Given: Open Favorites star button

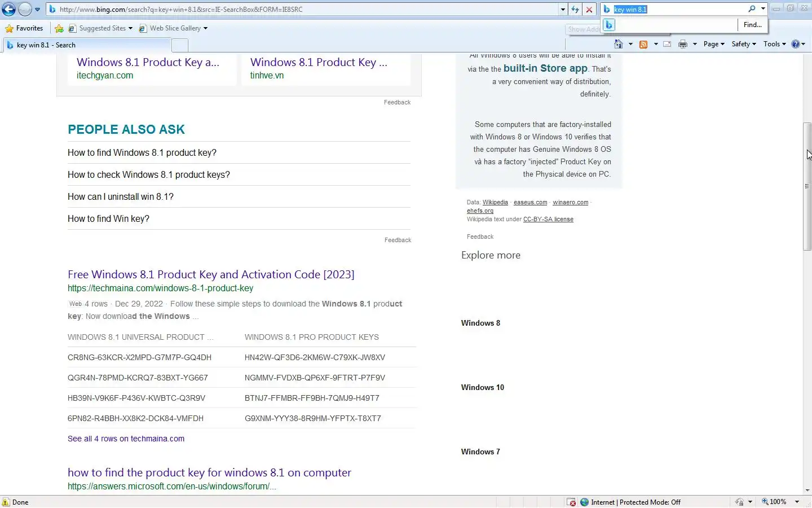Looking at the screenshot, I should 24,28.
